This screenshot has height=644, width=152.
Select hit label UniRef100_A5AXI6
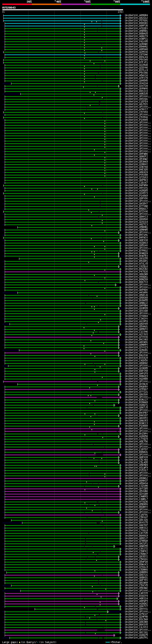[136, 76]
